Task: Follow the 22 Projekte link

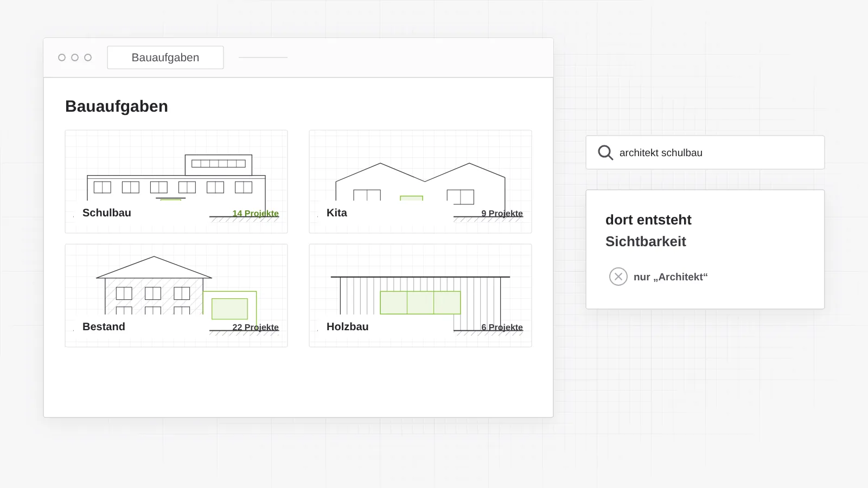Action: pos(256,327)
